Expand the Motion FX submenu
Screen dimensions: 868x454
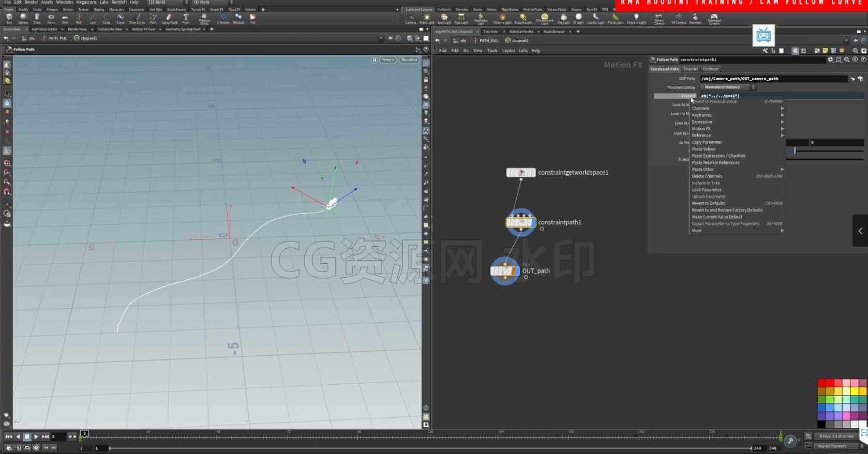coord(738,129)
